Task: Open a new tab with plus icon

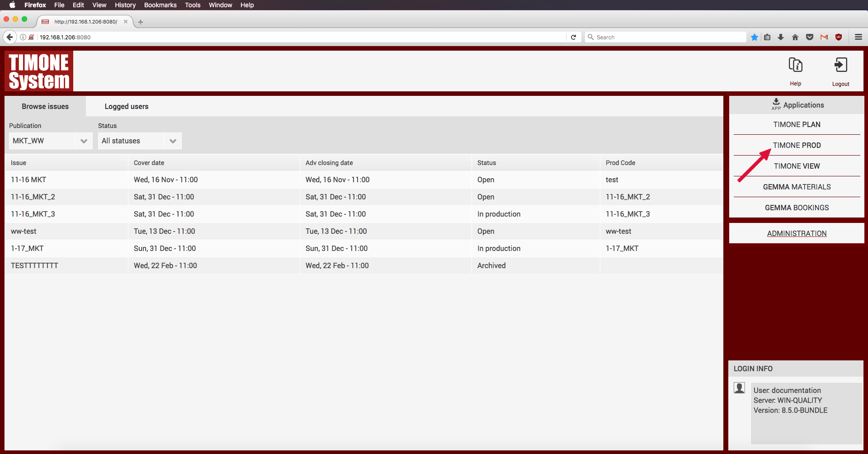Action: (x=141, y=22)
